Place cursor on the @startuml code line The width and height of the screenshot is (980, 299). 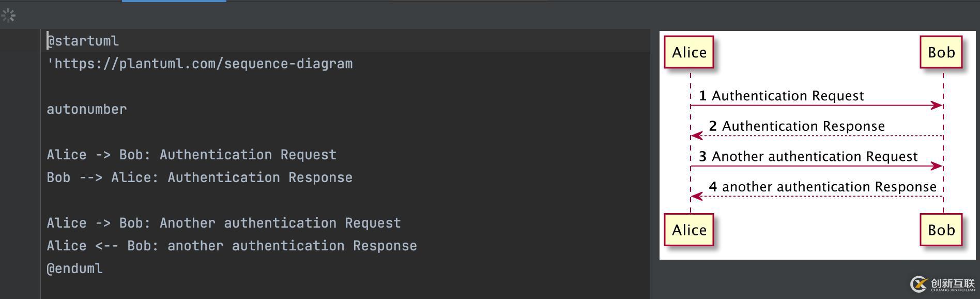83,41
